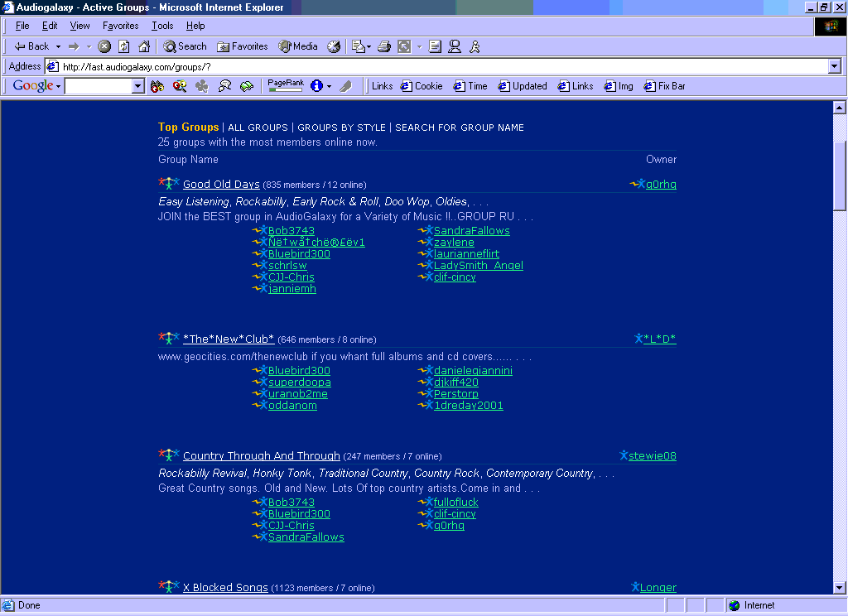Open the Good Old Days group link

pos(221,185)
